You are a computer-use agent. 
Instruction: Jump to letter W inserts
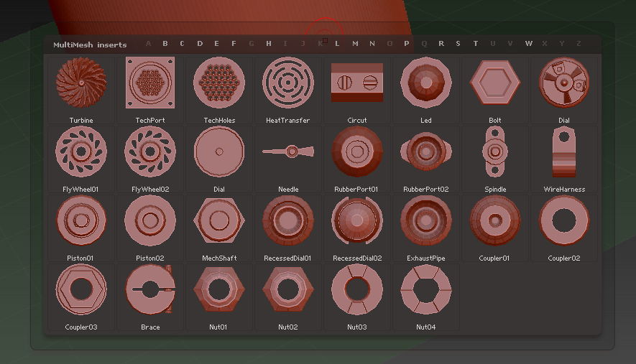[529, 44]
